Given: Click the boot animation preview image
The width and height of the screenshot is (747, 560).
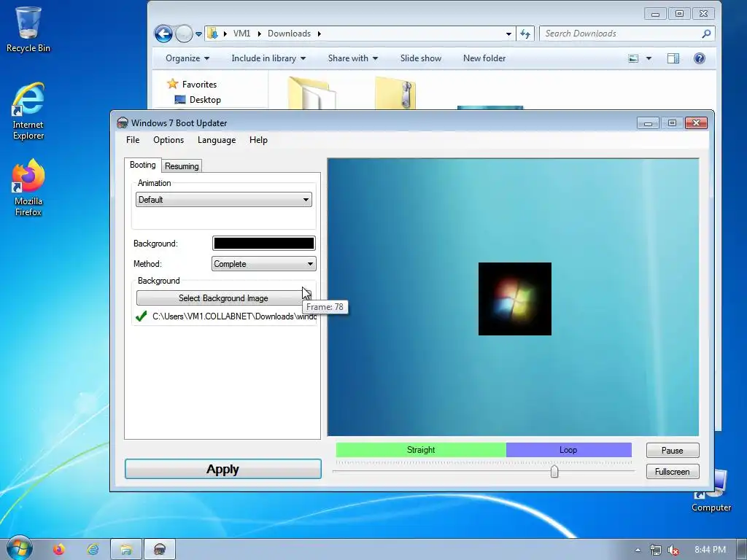Looking at the screenshot, I should click(513, 297).
